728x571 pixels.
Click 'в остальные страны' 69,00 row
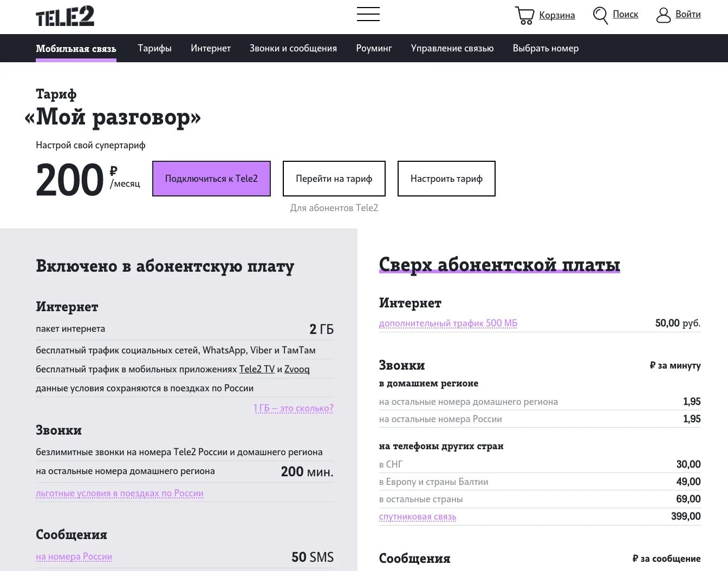tap(540, 499)
